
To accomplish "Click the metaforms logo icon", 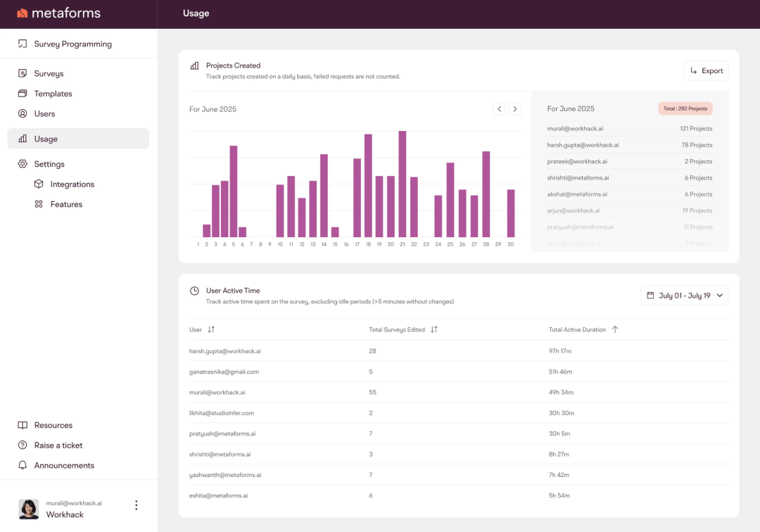I will [23, 13].
